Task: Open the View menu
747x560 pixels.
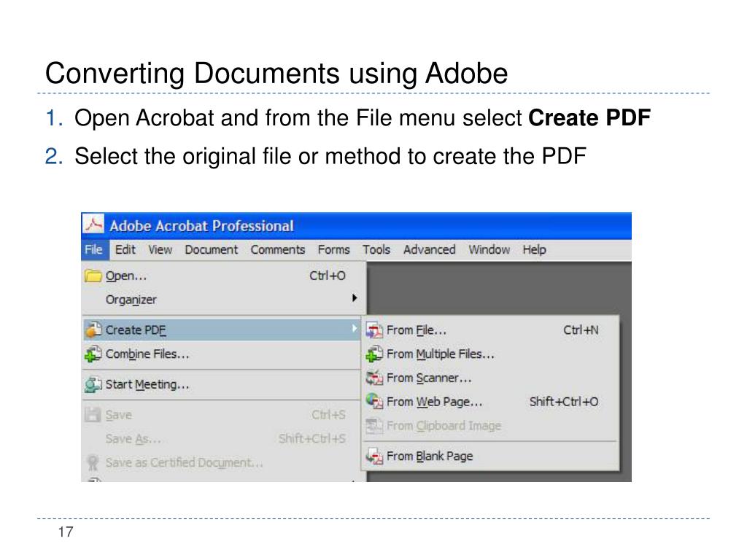Action: tap(160, 249)
